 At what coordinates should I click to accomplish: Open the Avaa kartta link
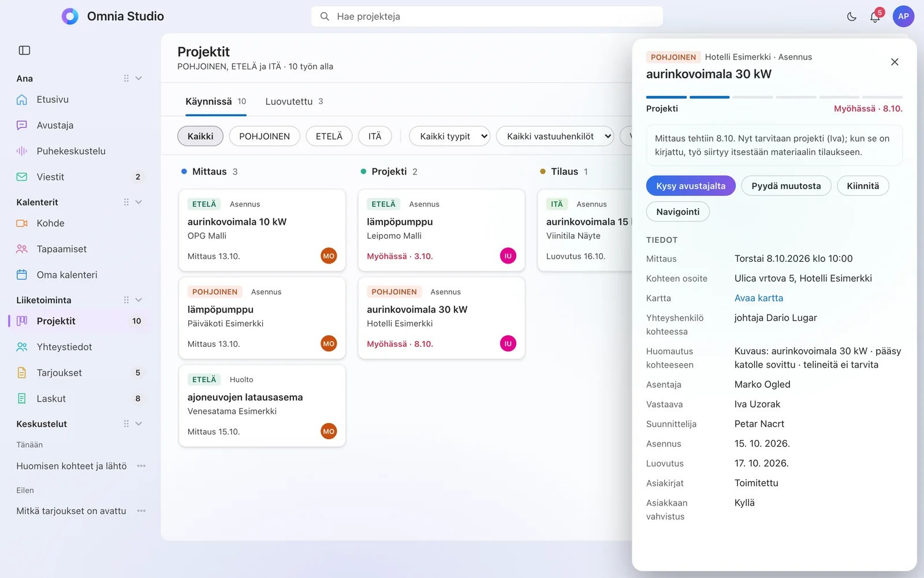759,298
